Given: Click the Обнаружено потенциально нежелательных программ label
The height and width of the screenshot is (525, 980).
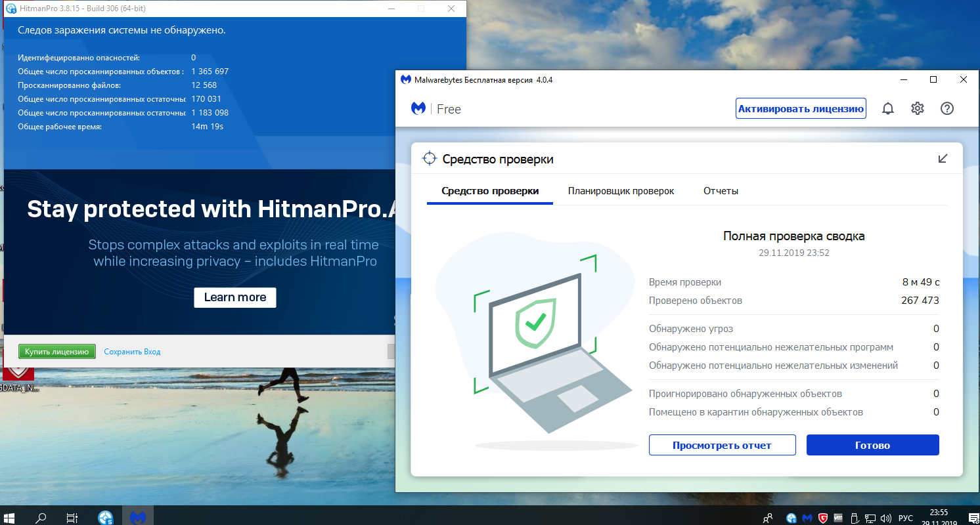Looking at the screenshot, I should pos(771,347).
